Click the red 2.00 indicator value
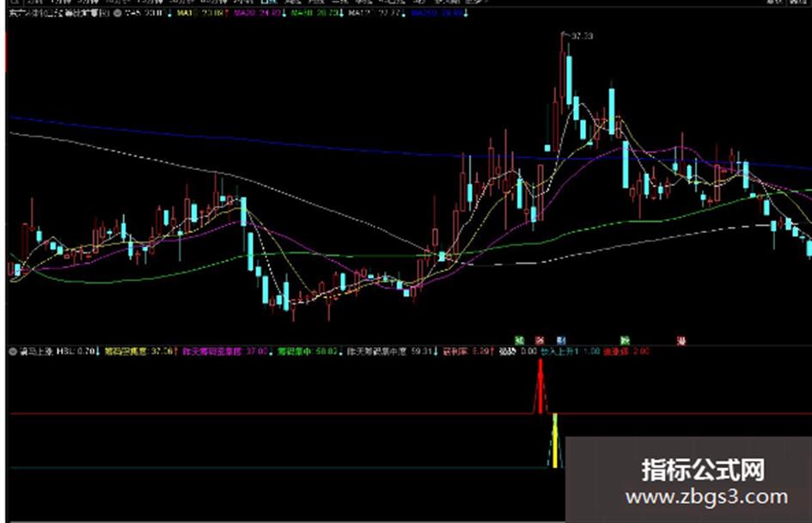Image resolution: width=812 pixels, height=523 pixels. 641,351
